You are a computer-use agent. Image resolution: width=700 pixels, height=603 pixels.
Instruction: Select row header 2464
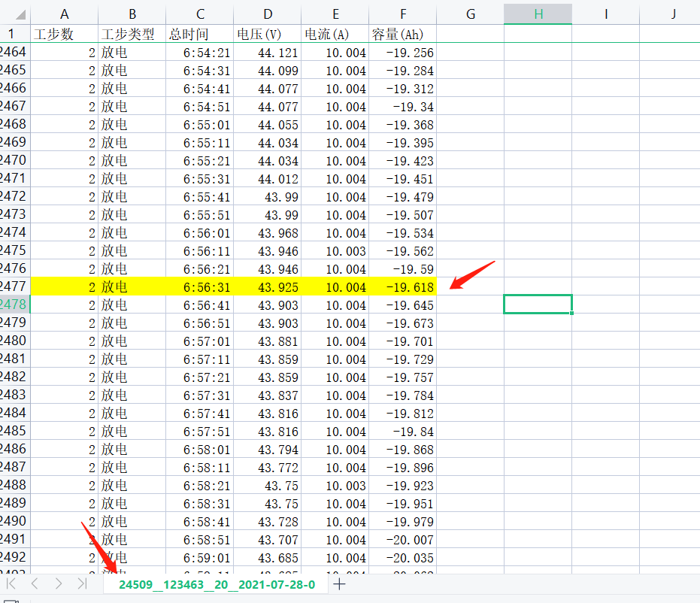click(14, 52)
